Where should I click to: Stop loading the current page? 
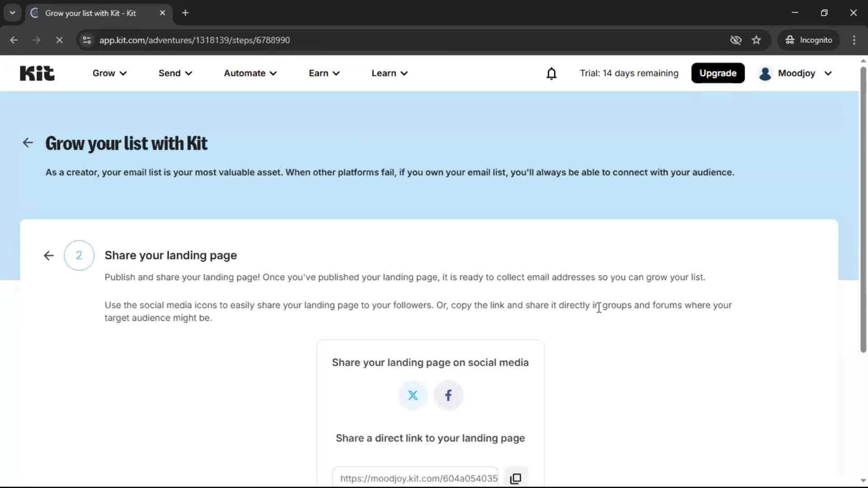(59, 40)
